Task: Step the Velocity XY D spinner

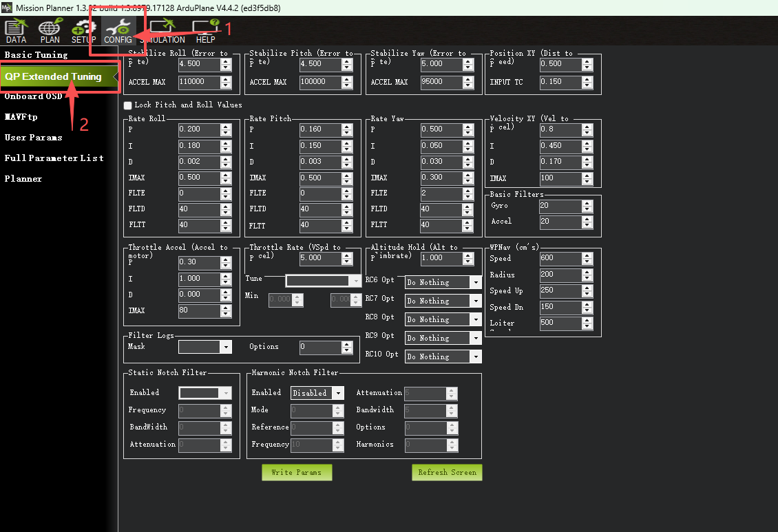Action: pyautogui.click(x=587, y=162)
